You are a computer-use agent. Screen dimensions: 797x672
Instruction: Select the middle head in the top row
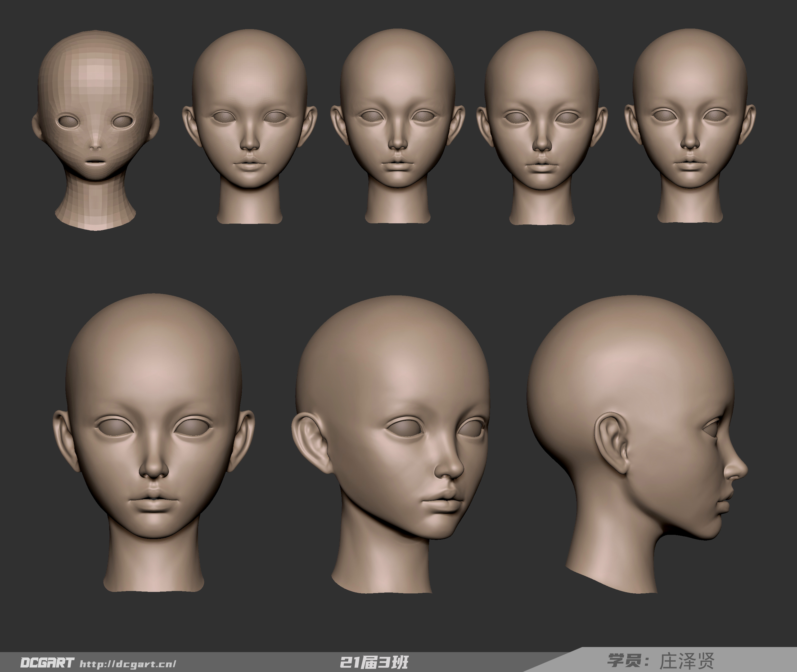(x=398, y=126)
